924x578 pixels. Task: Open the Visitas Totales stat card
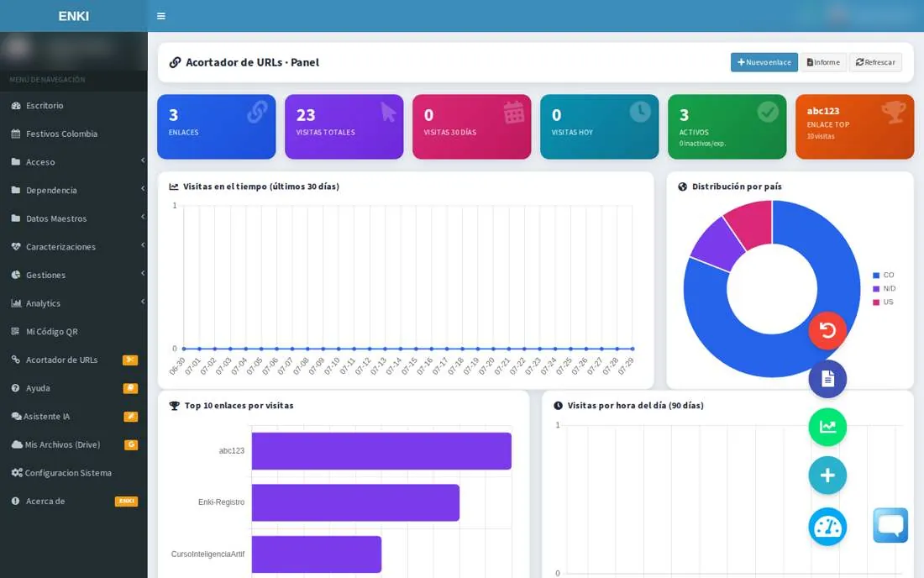click(x=344, y=127)
